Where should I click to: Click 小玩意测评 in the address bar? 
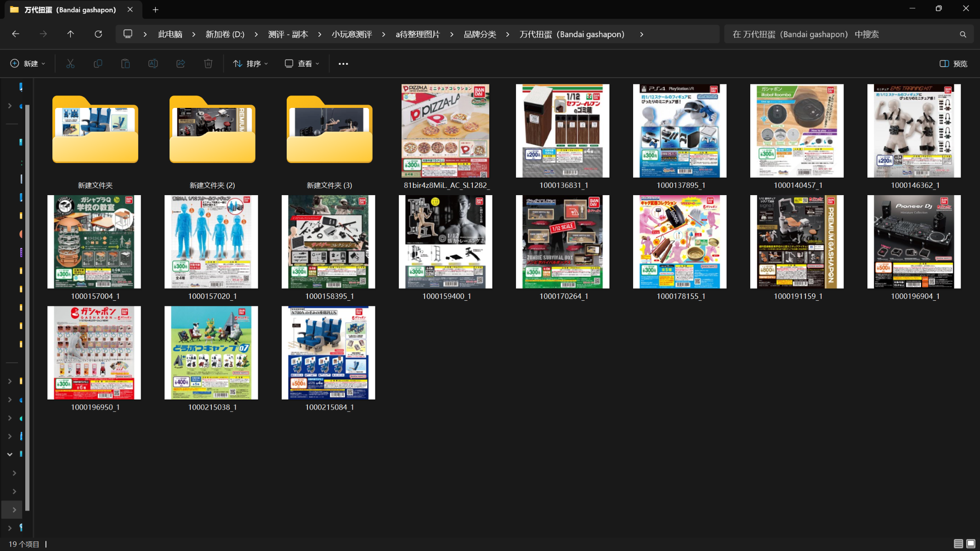pyautogui.click(x=351, y=34)
